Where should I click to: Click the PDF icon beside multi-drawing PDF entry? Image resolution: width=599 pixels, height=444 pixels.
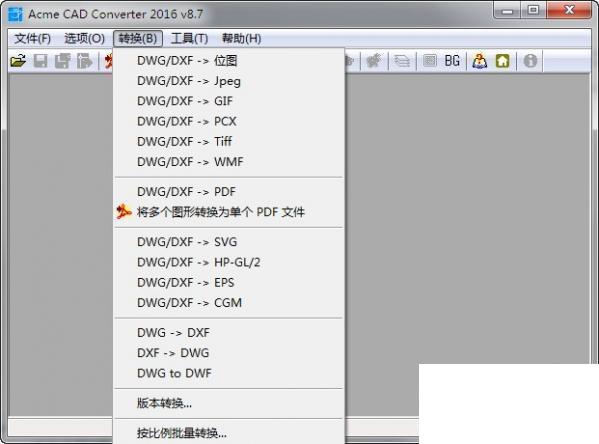tap(124, 211)
